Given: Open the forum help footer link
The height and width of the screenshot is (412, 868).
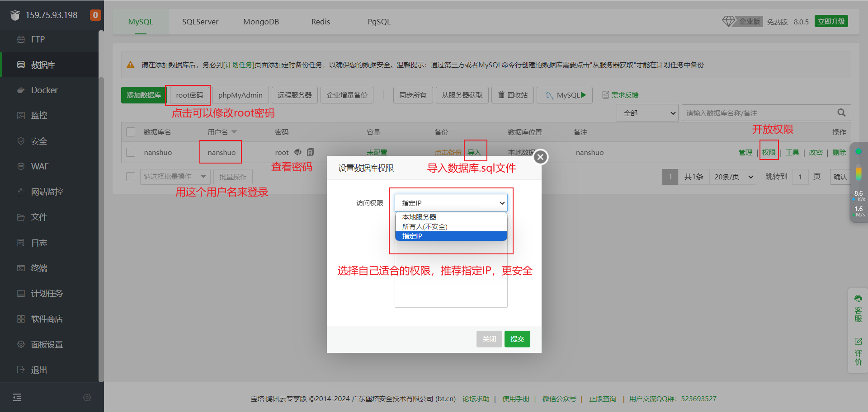Looking at the screenshot, I should [x=476, y=398].
